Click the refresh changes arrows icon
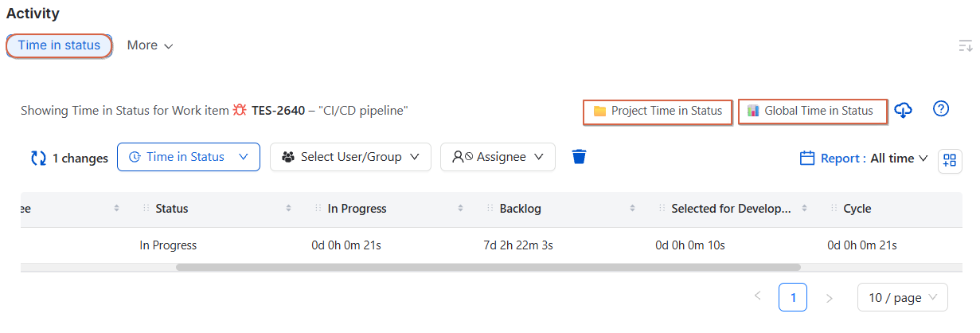The height and width of the screenshot is (333, 980). pos(38,158)
